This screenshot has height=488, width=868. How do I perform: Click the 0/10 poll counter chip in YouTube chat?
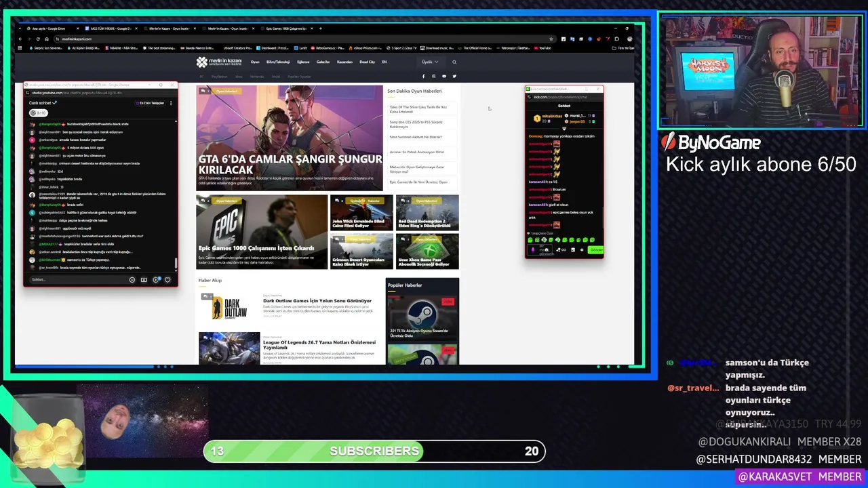(x=38, y=113)
